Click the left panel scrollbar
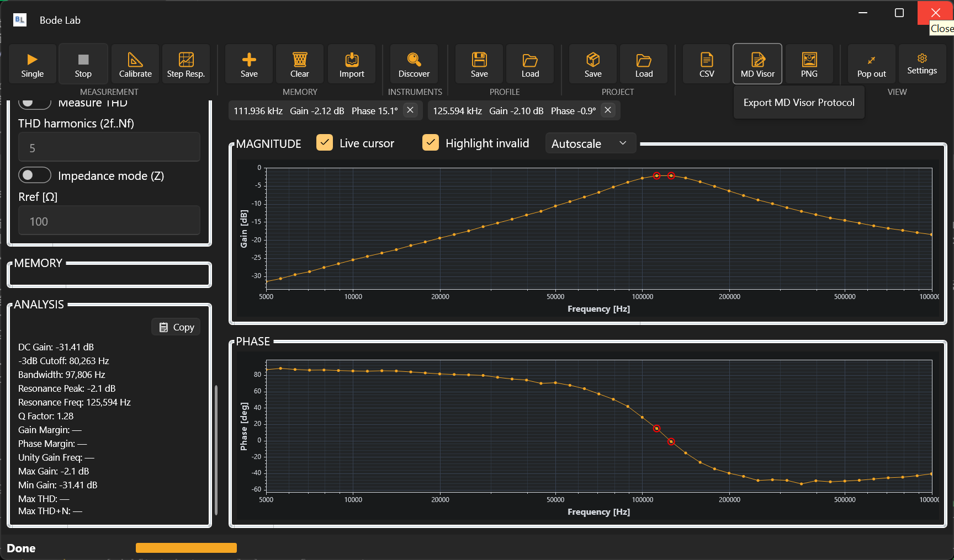 pos(216,450)
